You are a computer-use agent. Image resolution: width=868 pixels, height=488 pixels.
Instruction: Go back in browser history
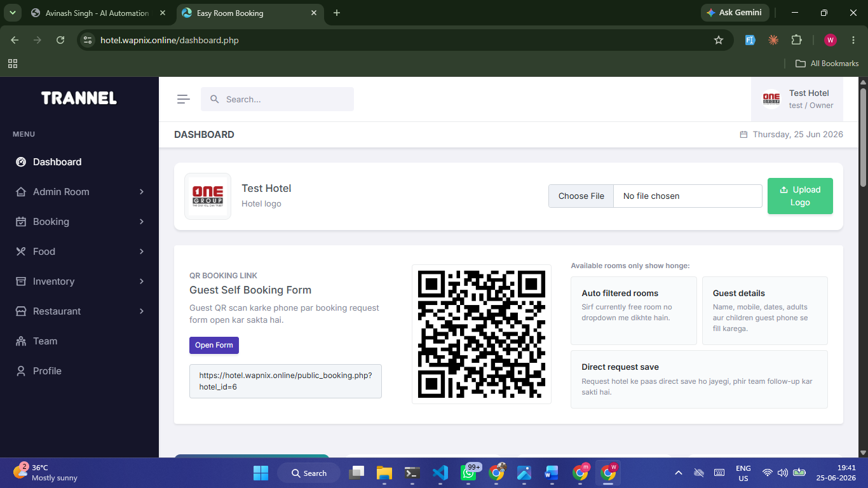pos(15,40)
